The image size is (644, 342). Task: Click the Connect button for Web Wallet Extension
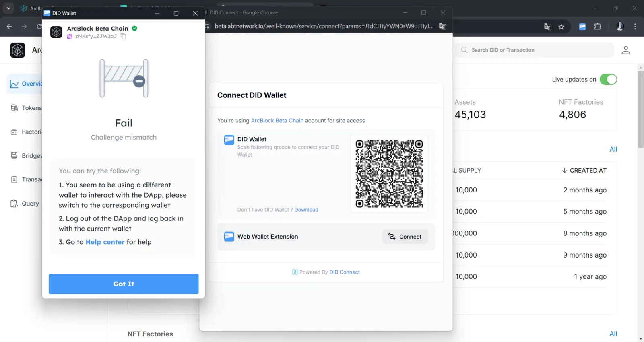point(405,237)
